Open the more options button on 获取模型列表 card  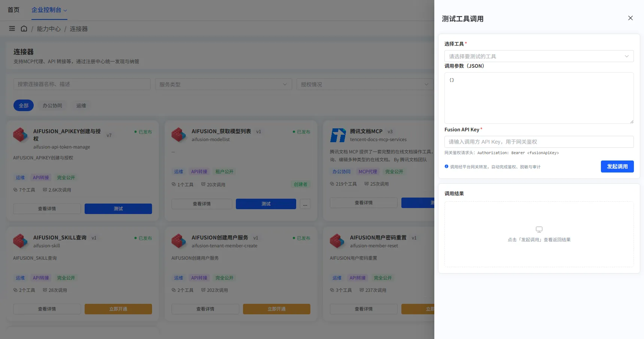305,204
